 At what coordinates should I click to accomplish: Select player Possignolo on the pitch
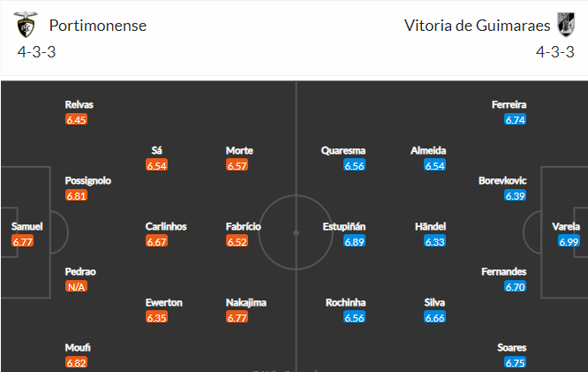tap(88, 180)
